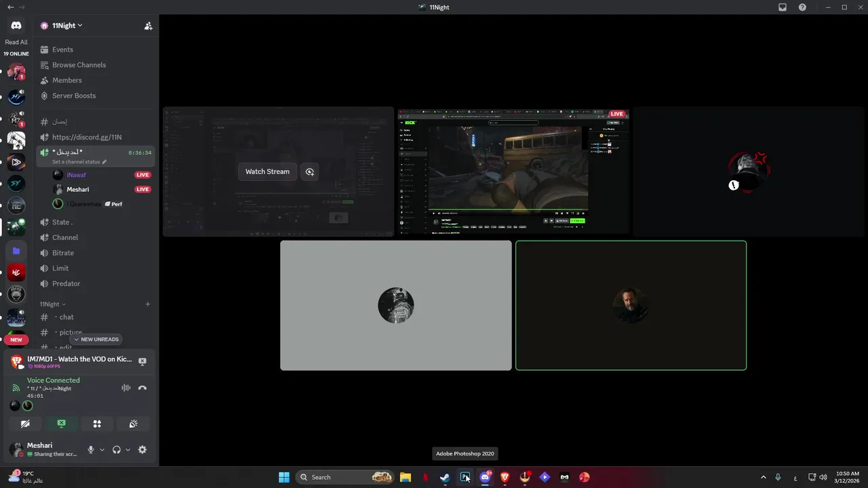This screenshot has width=868, height=488.
Task: Select the live Kick stream tile
Action: pos(513,171)
